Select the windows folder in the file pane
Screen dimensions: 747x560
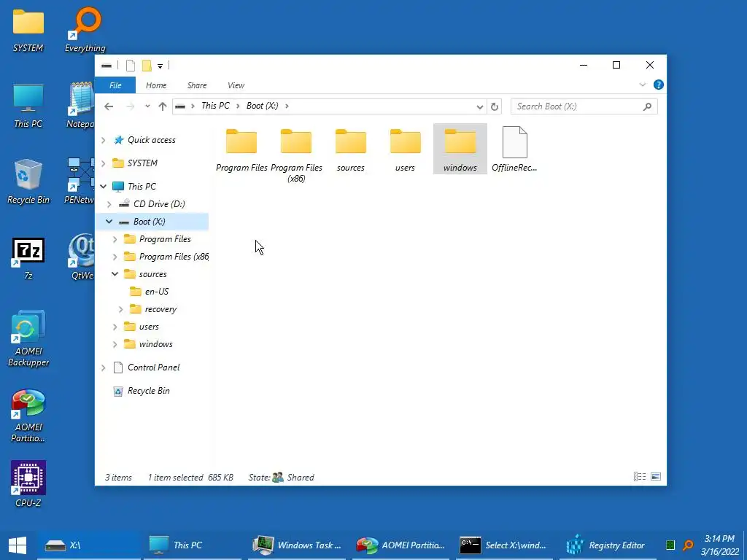point(460,149)
